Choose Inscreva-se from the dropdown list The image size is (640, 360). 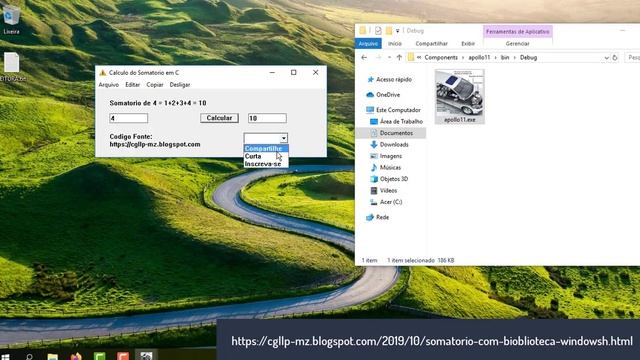[x=266, y=164]
